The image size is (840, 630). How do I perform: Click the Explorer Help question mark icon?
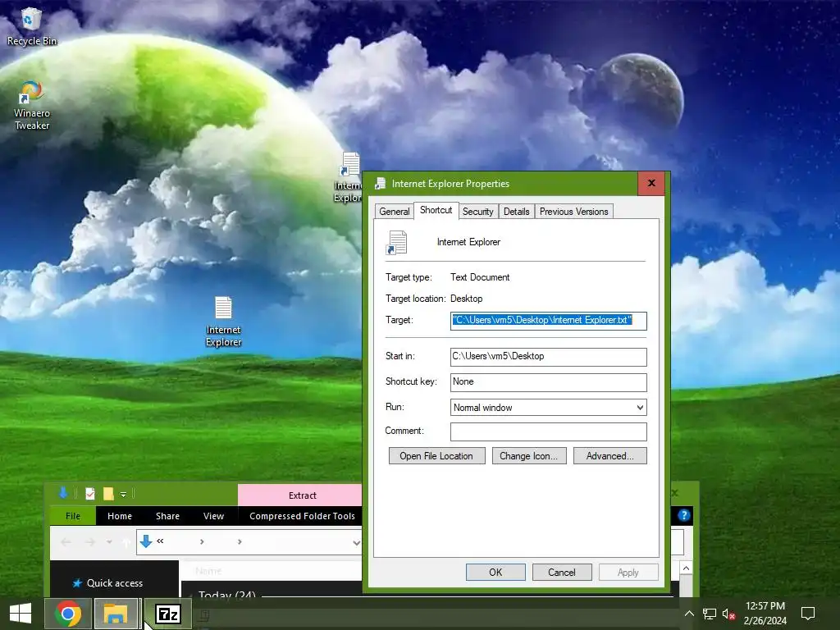tap(683, 515)
